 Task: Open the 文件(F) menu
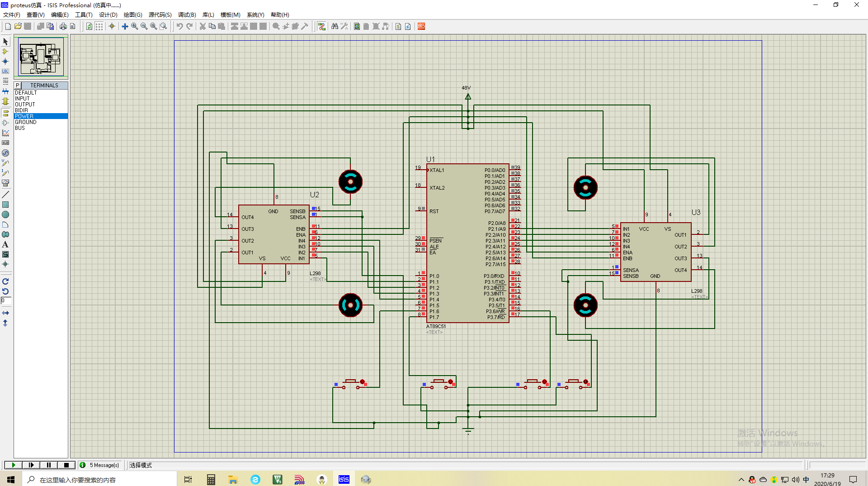(x=12, y=15)
